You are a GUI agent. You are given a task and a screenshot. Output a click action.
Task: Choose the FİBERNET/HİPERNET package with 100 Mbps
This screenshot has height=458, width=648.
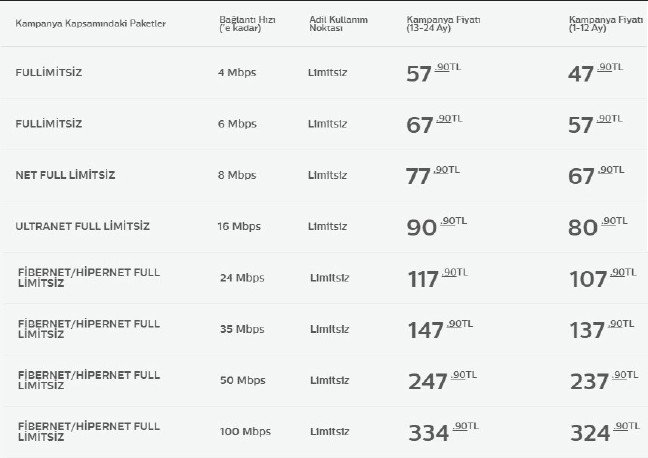click(x=88, y=431)
